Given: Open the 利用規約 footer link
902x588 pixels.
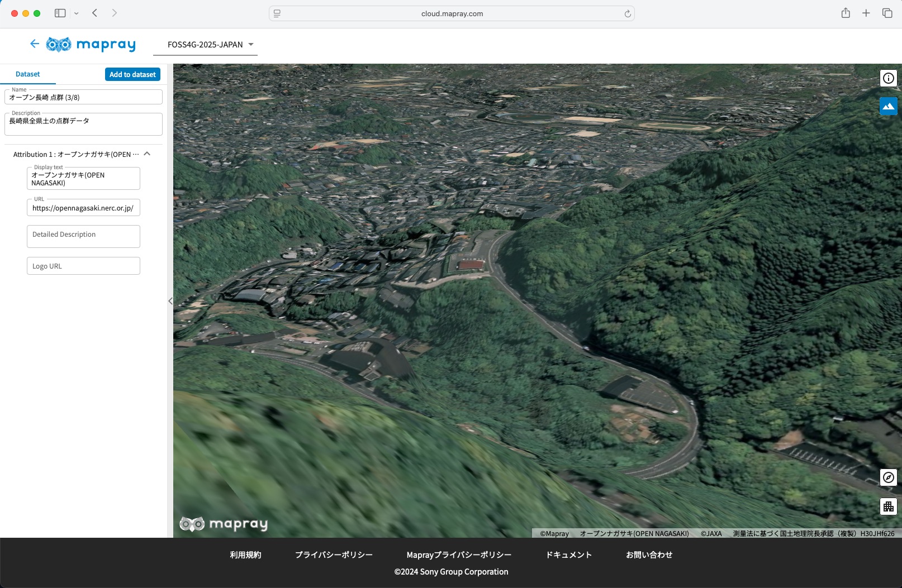Looking at the screenshot, I should (245, 554).
